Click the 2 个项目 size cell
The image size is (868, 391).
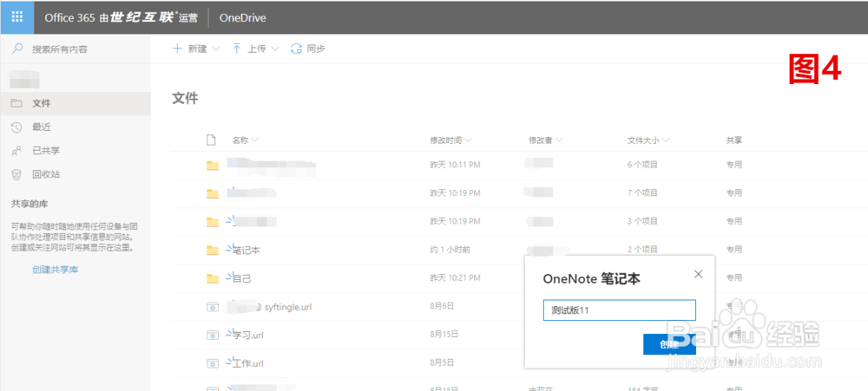click(x=642, y=250)
